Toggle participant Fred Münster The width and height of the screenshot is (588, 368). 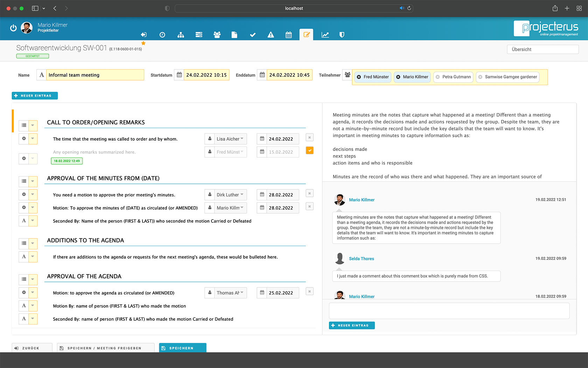[373, 77]
